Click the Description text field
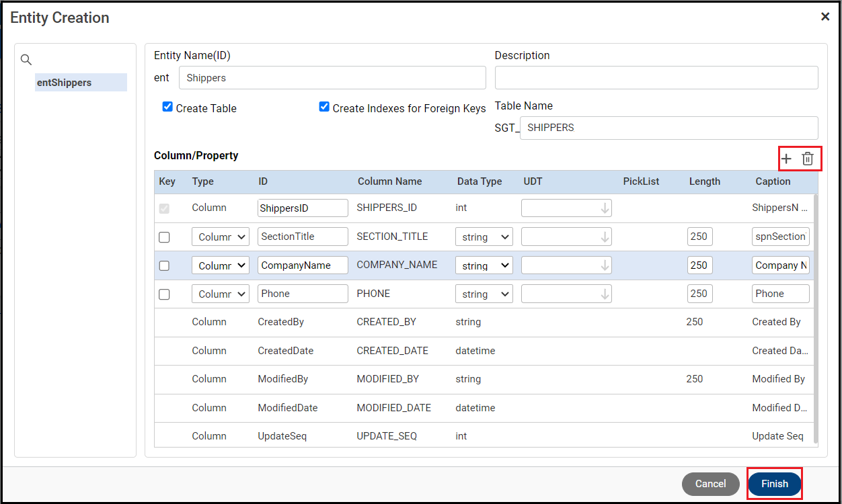This screenshot has height=504, width=842. (656, 78)
